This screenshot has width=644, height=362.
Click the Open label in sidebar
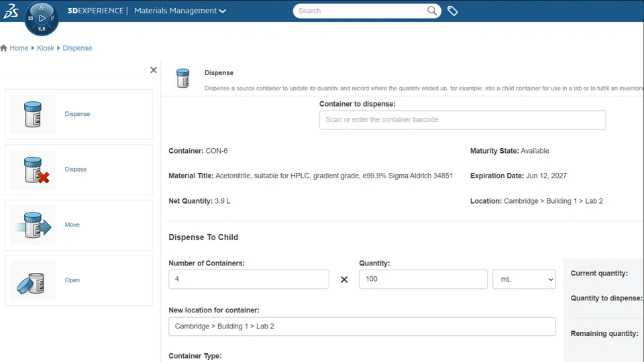point(72,280)
